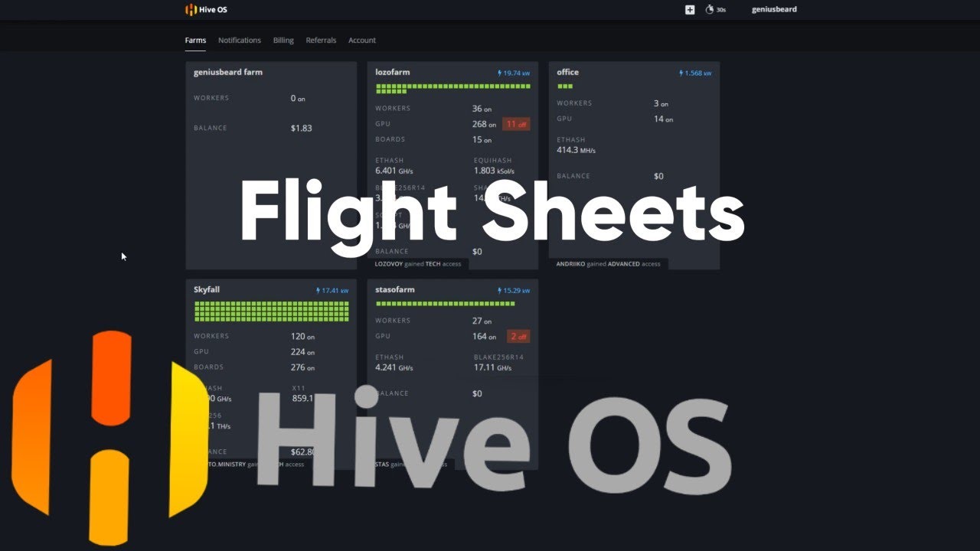The height and width of the screenshot is (551, 980).
Task: Open the Account tab
Action: pyautogui.click(x=362, y=41)
